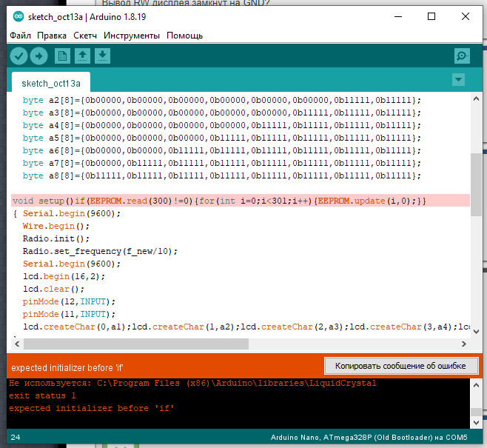This screenshot has height=448, width=487.
Task: Expand the tab options dropdown arrow
Action: pyautogui.click(x=459, y=79)
